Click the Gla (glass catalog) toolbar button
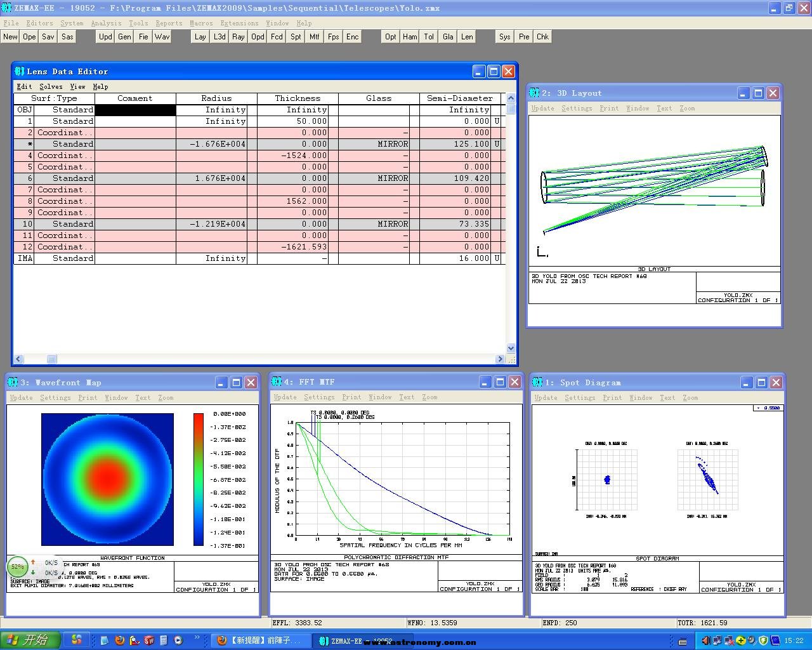Image resolution: width=812 pixels, height=650 pixels. pos(448,37)
